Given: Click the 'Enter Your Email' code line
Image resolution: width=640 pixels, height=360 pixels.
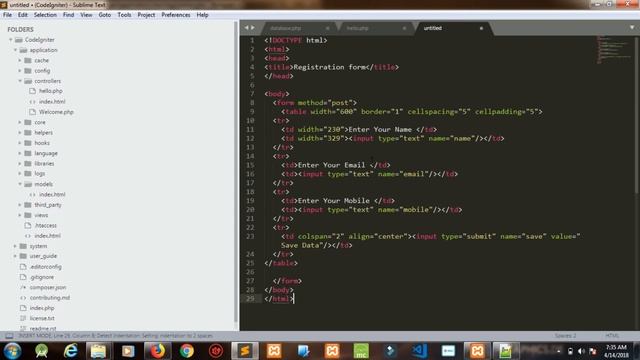Looking at the screenshot, I should 336,165.
